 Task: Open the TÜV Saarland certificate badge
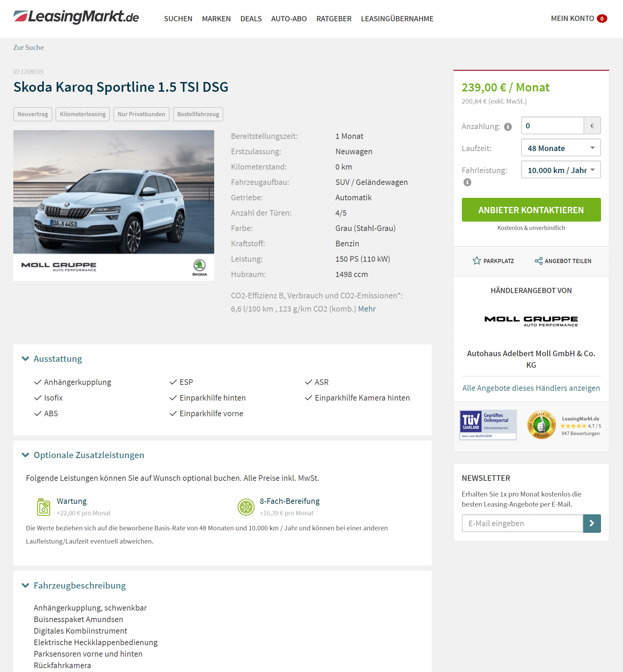pyautogui.click(x=488, y=425)
